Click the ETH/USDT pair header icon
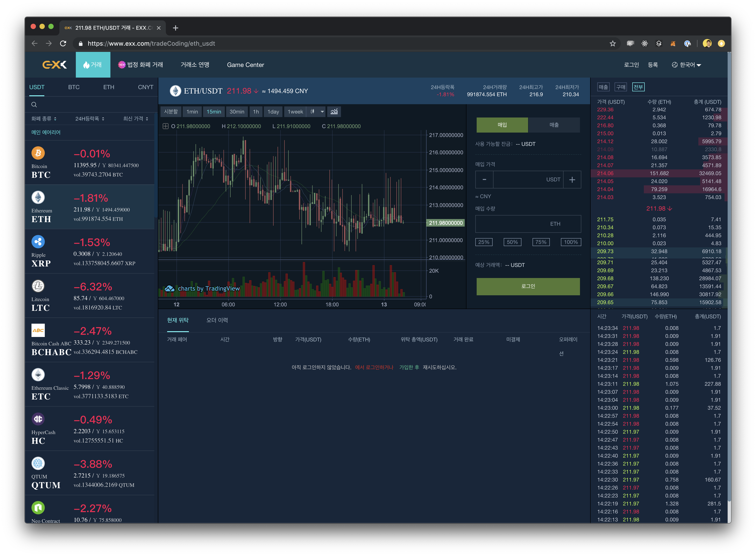Viewport: 756px width, 556px height. (175, 91)
